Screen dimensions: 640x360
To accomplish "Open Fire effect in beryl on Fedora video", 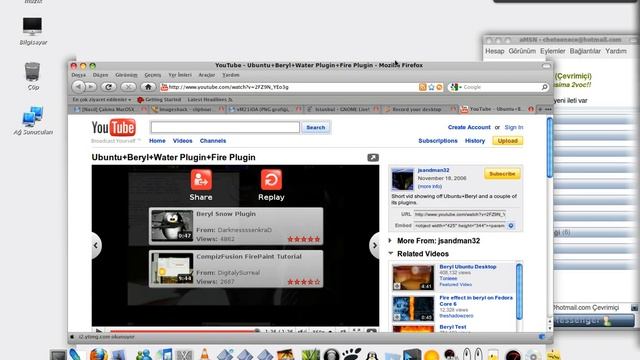I will (476, 301).
